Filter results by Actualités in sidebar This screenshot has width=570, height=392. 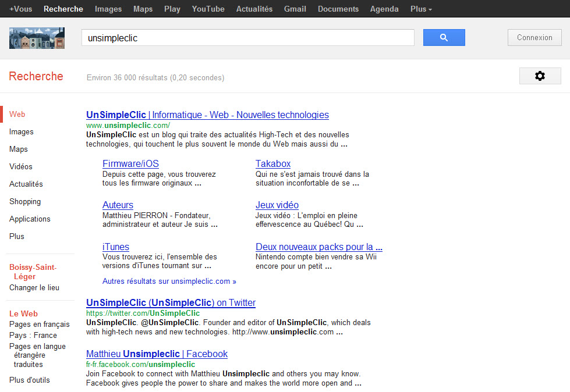26,184
